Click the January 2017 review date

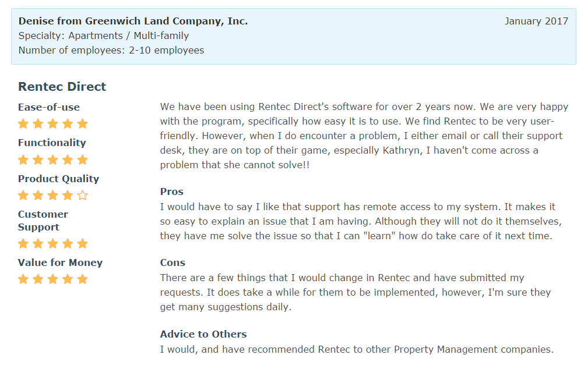click(536, 21)
